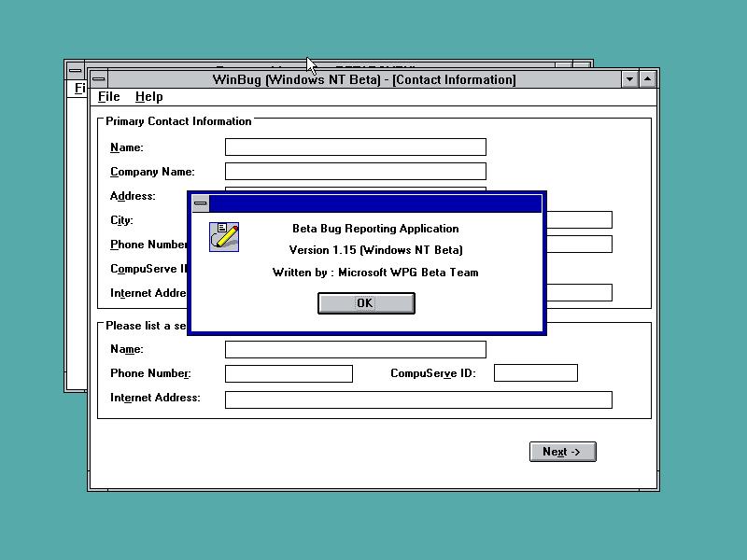The width and height of the screenshot is (747, 560).
Task: Click the secondary 'CompuServe ID:' label
Action: coord(433,373)
